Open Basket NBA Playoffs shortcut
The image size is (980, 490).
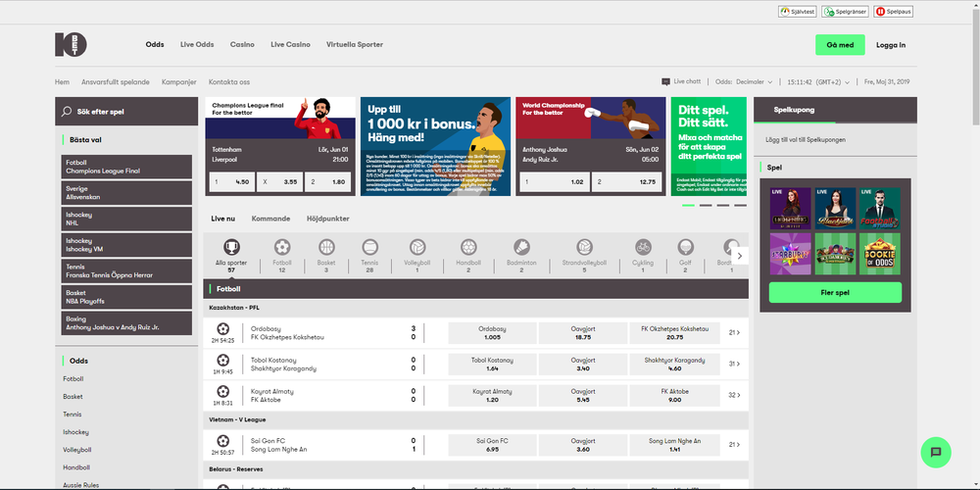[x=126, y=297]
